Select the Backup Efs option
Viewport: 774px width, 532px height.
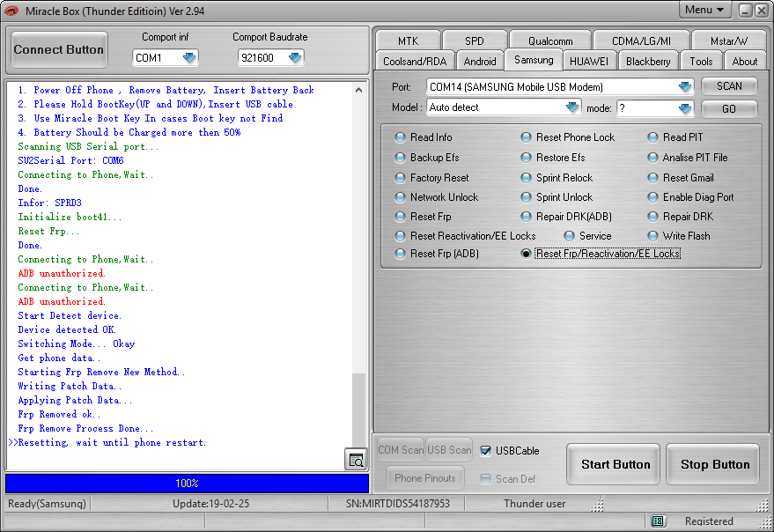click(400, 158)
